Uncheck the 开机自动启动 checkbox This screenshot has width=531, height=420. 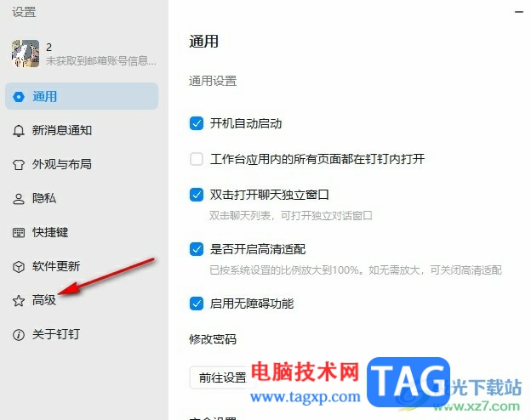(197, 123)
